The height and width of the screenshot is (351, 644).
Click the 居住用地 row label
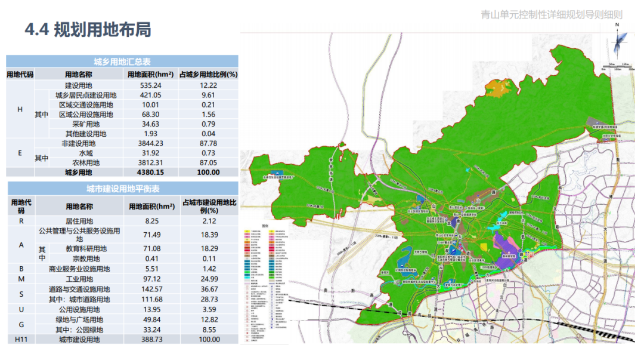coord(79,220)
